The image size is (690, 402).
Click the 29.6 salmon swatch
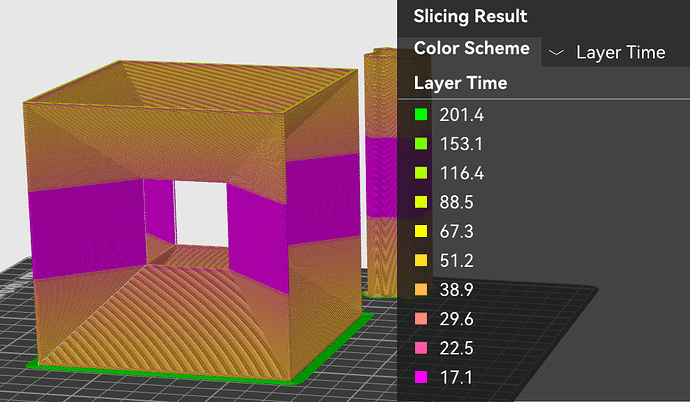(421, 318)
